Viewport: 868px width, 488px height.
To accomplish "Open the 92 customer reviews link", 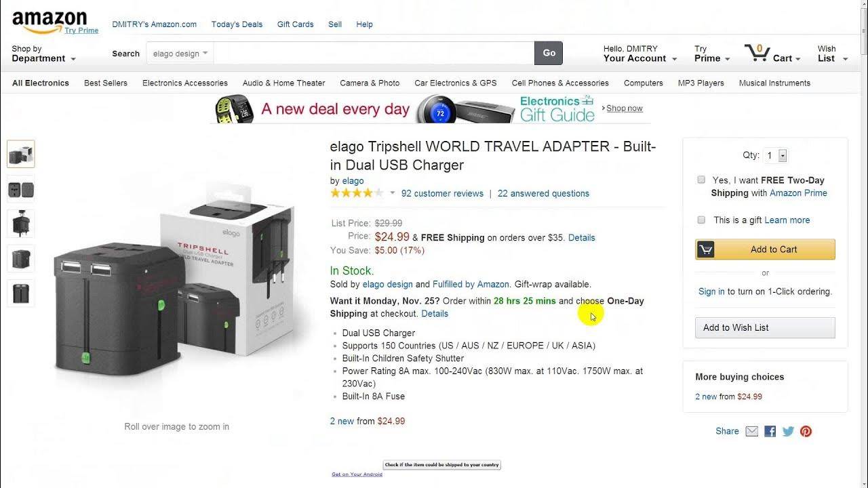I will [442, 193].
